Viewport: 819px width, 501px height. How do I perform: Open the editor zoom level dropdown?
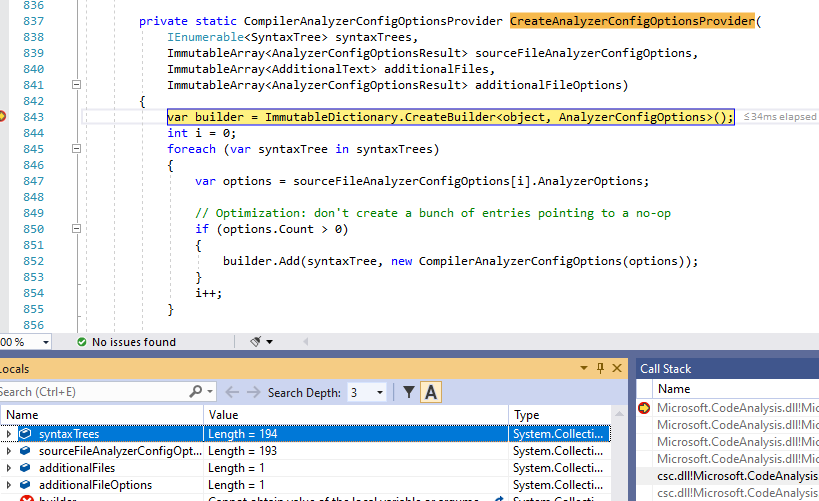(46, 342)
